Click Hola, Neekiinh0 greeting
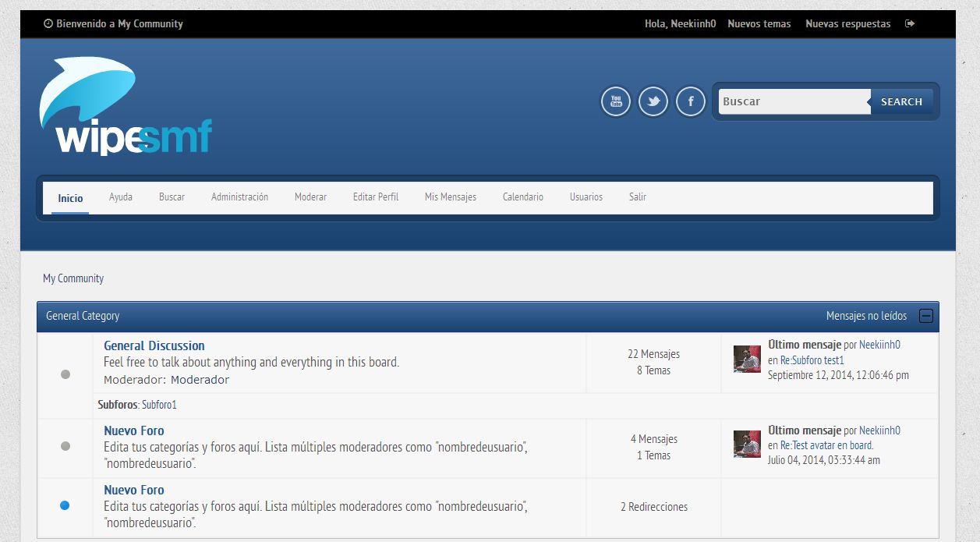Image resolution: width=980 pixels, height=542 pixels. pyautogui.click(x=680, y=23)
